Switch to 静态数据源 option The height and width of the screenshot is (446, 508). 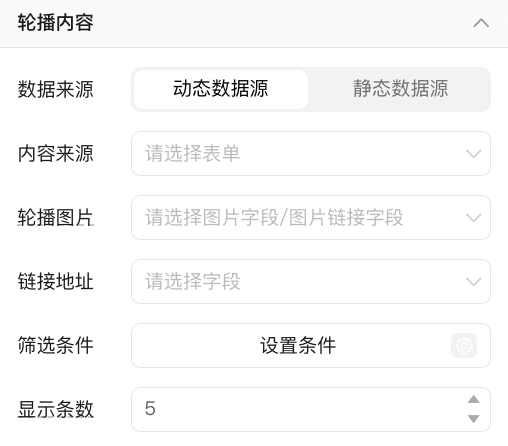pyautogui.click(x=401, y=89)
